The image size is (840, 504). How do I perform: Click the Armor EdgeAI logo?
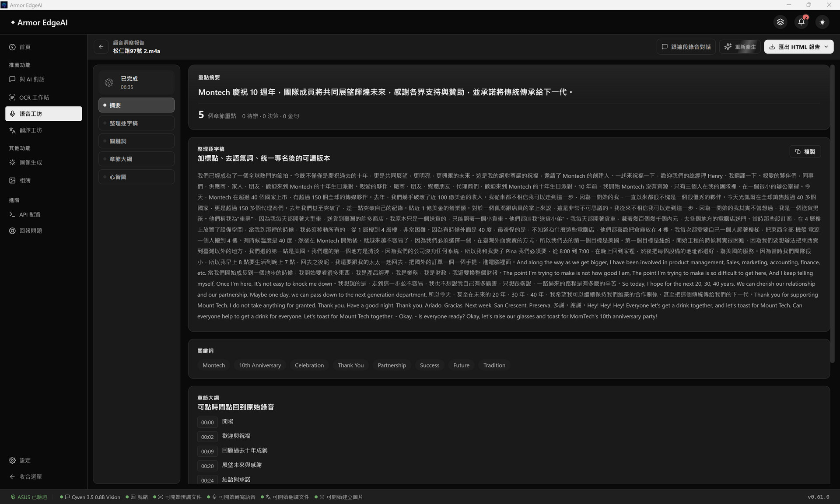39,23
